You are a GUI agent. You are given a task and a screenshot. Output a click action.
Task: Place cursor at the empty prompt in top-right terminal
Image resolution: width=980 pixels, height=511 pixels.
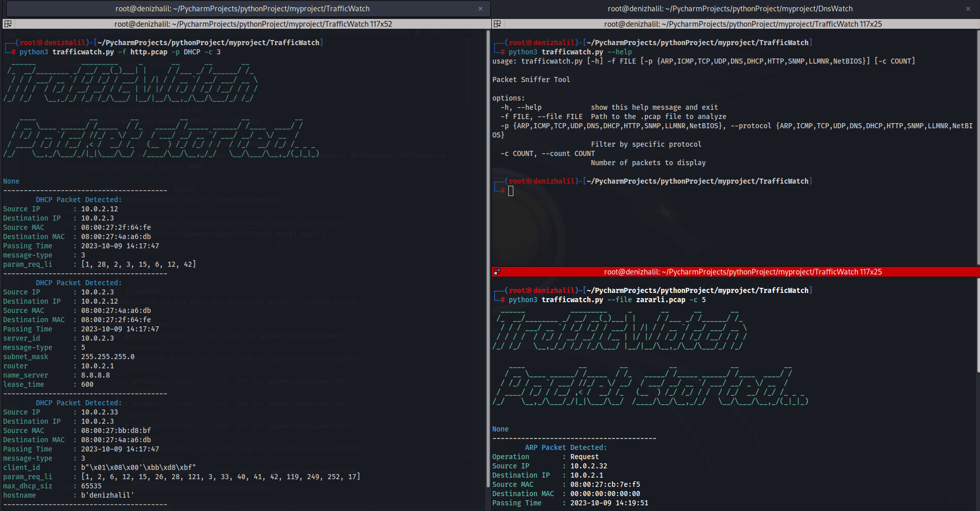(511, 191)
